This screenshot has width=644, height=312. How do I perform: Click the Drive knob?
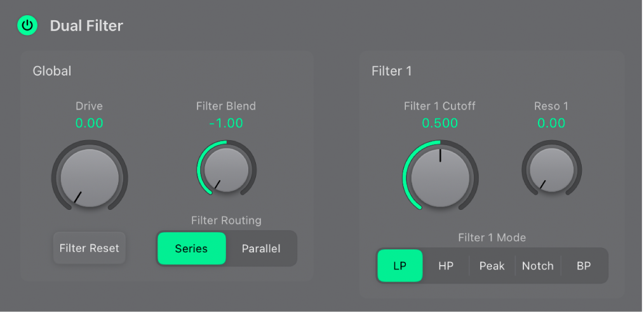pos(89,178)
